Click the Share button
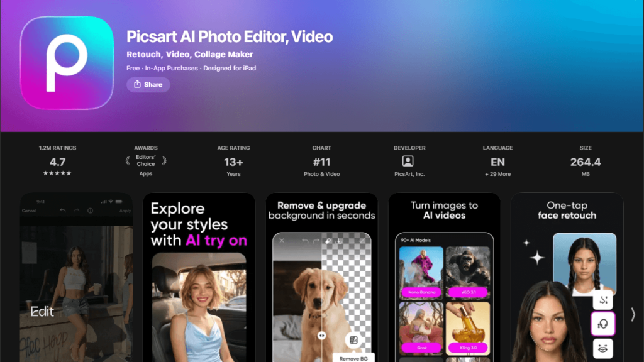Viewport: 644px width, 362px height. click(148, 85)
